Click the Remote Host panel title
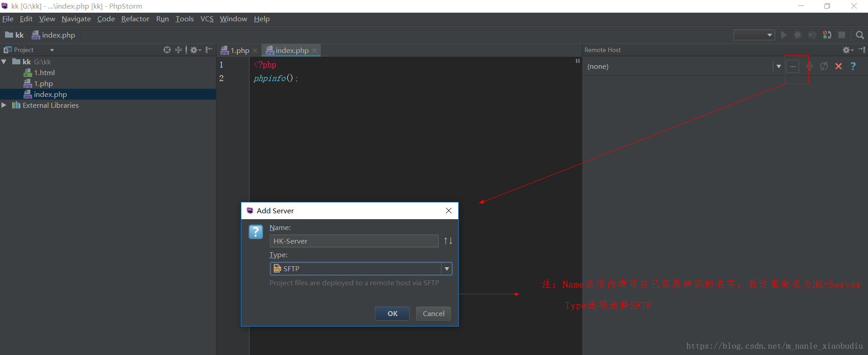 click(603, 50)
